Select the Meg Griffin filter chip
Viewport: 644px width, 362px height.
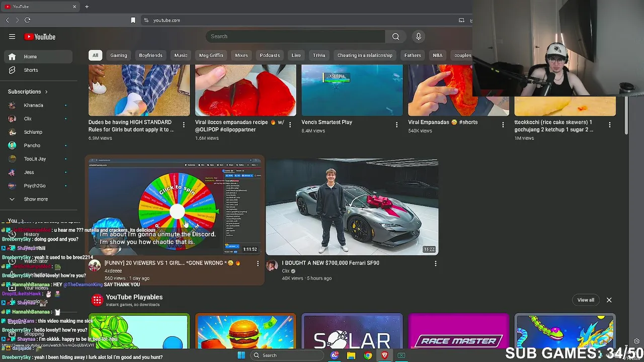click(211, 55)
